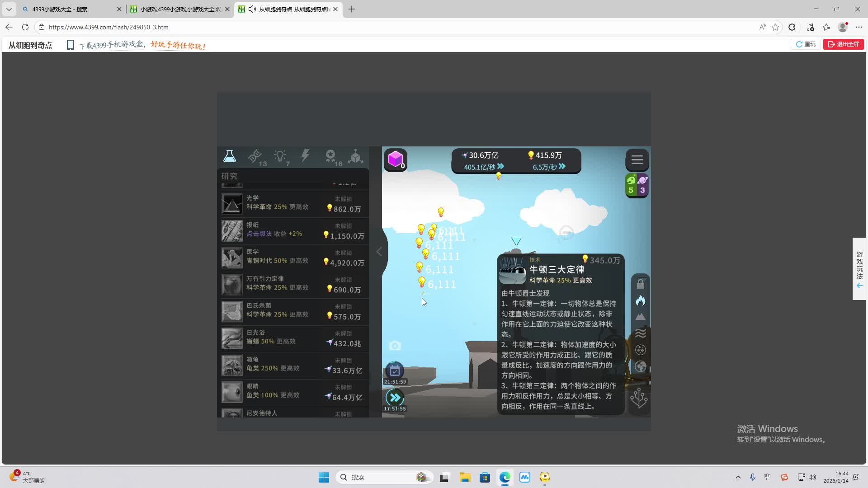The image size is (868, 488).
Task: Open the evolution tree icon at bottom right
Action: click(x=639, y=398)
